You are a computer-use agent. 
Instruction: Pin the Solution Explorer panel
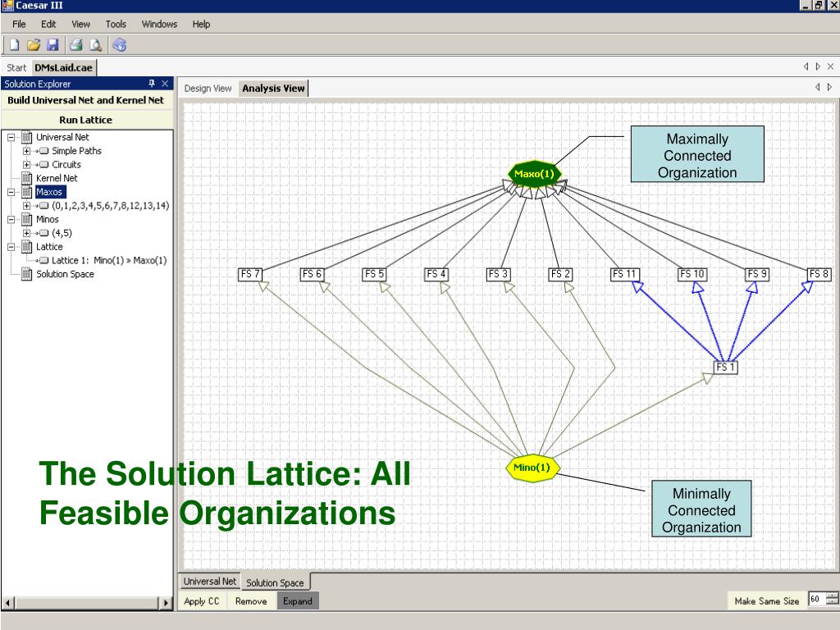[152, 84]
